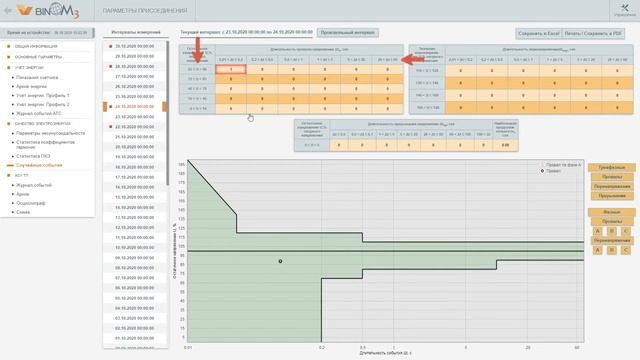The height and width of the screenshot is (360, 640).
Task: Select interval 28.10.2020 00:00:00
Action: tap(135, 67)
